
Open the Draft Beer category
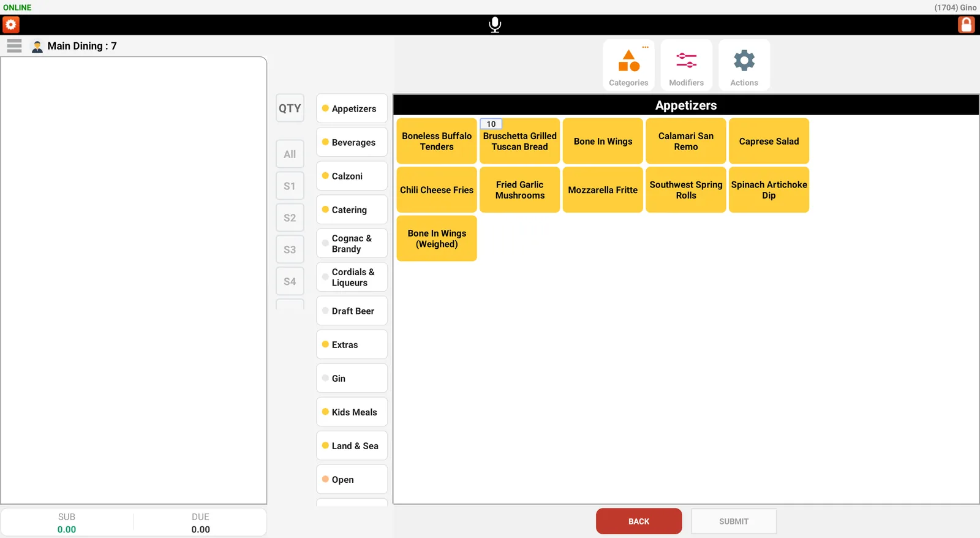click(352, 311)
